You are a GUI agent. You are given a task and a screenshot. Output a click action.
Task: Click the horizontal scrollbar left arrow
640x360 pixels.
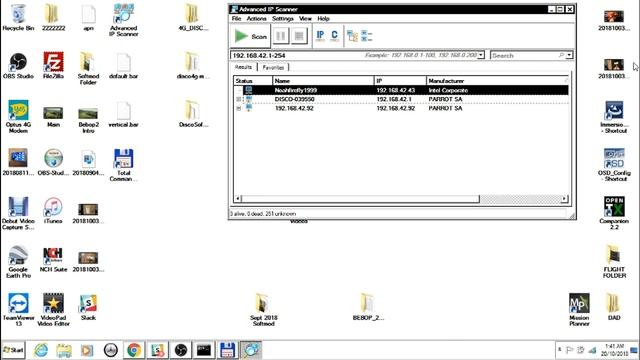[x=238, y=199]
